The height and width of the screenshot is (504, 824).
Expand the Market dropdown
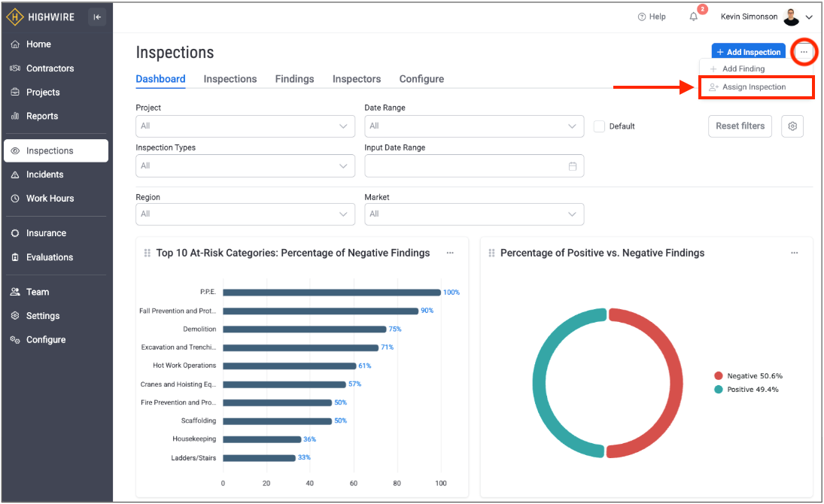pos(473,214)
